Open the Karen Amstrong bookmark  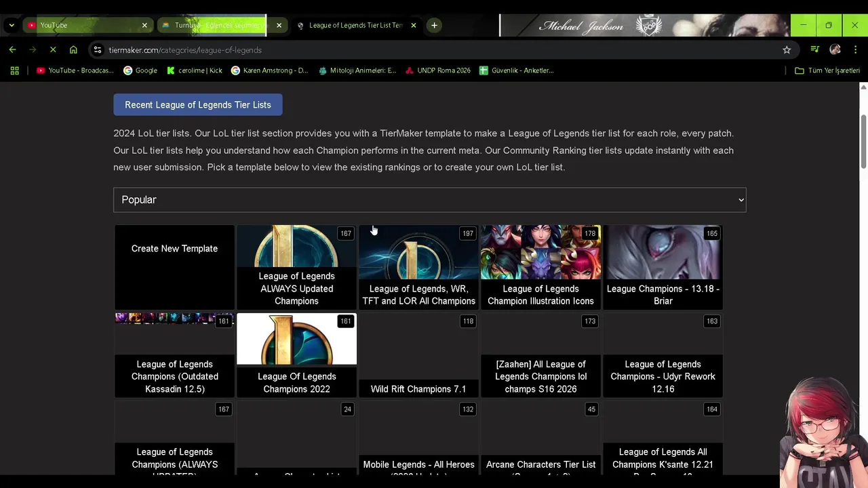pyautogui.click(x=270, y=70)
